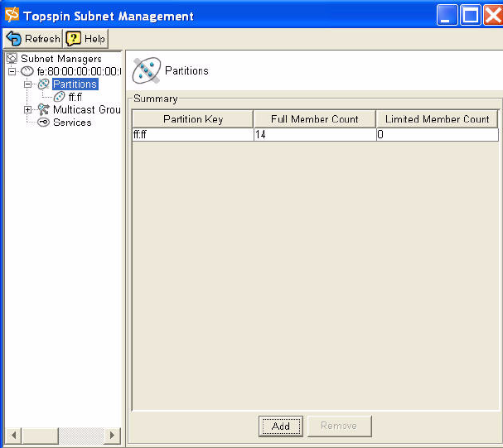Expand the Multicast Groups node
The height and width of the screenshot is (448, 503).
coord(27,109)
